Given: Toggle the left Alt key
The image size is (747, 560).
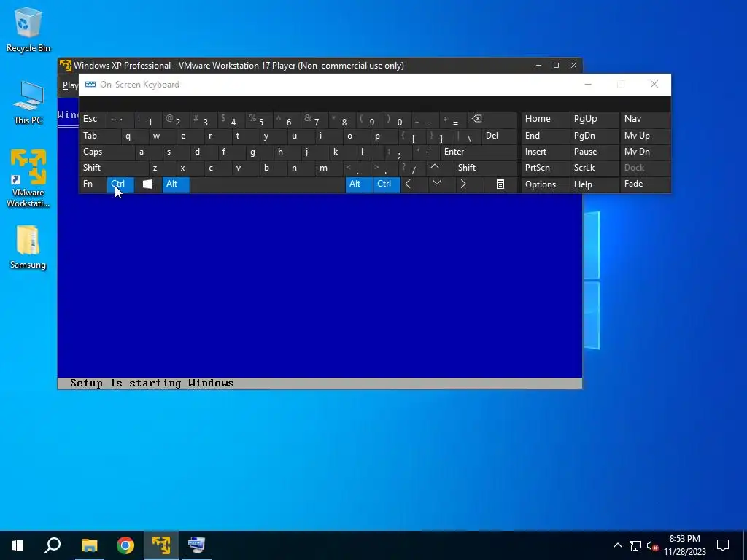Looking at the screenshot, I should point(176,184).
